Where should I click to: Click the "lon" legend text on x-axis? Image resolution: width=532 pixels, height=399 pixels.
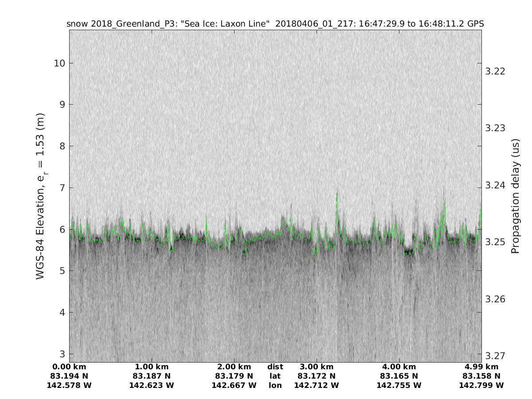275,385
